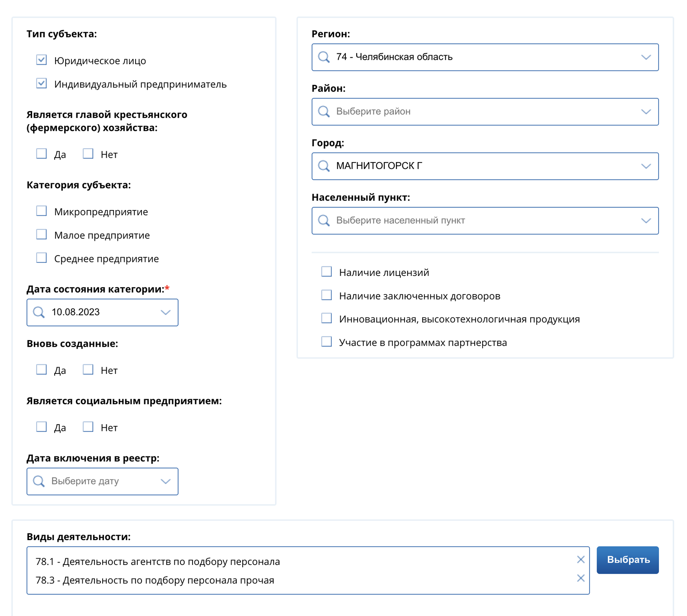Click the search icon in Дата состояния категории

(x=39, y=313)
